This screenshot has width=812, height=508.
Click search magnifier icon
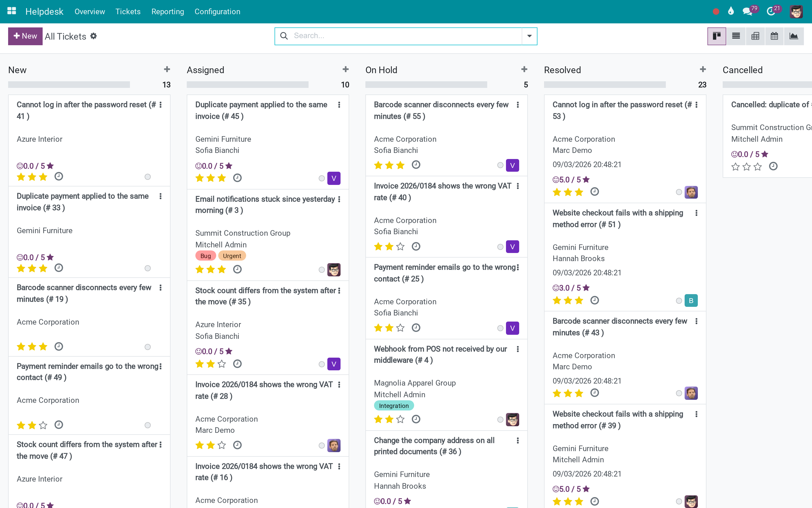(x=284, y=36)
